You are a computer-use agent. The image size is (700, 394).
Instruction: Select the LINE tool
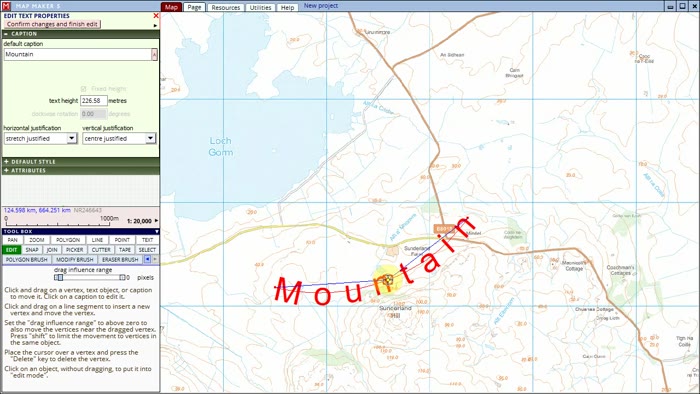[x=97, y=240]
